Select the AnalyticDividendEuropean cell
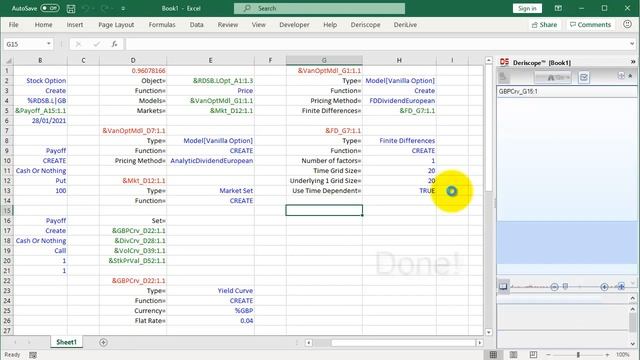The height and width of the screenshot is (360, 640). (x=210, y=160)
